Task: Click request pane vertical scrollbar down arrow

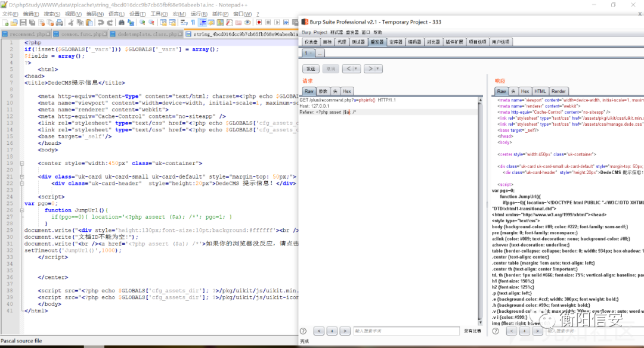Action: point(480,323)
